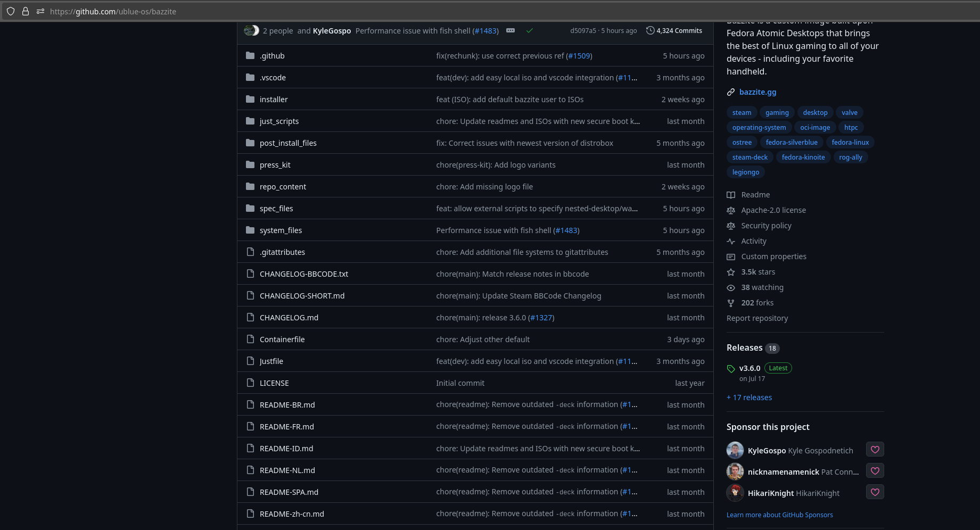
Task: Select the fedora-kinoite topic tag
Action: pyautogui.click(x=803, y=157)
